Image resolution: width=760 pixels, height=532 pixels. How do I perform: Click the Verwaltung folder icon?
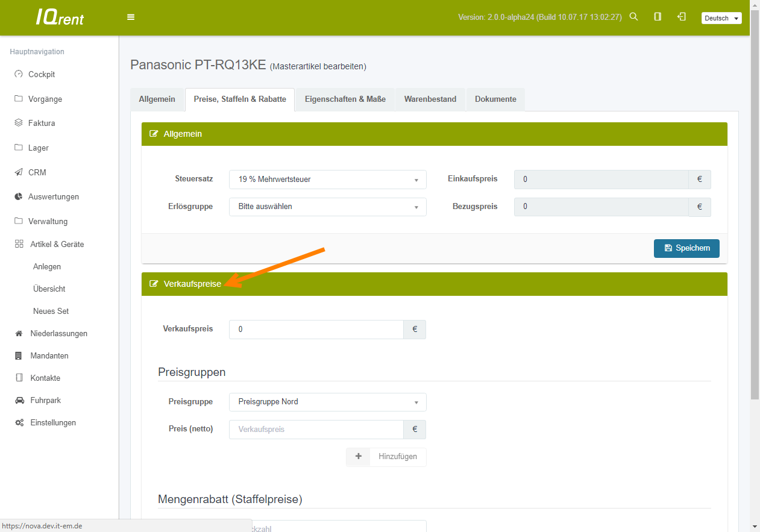tap(19, 221)
